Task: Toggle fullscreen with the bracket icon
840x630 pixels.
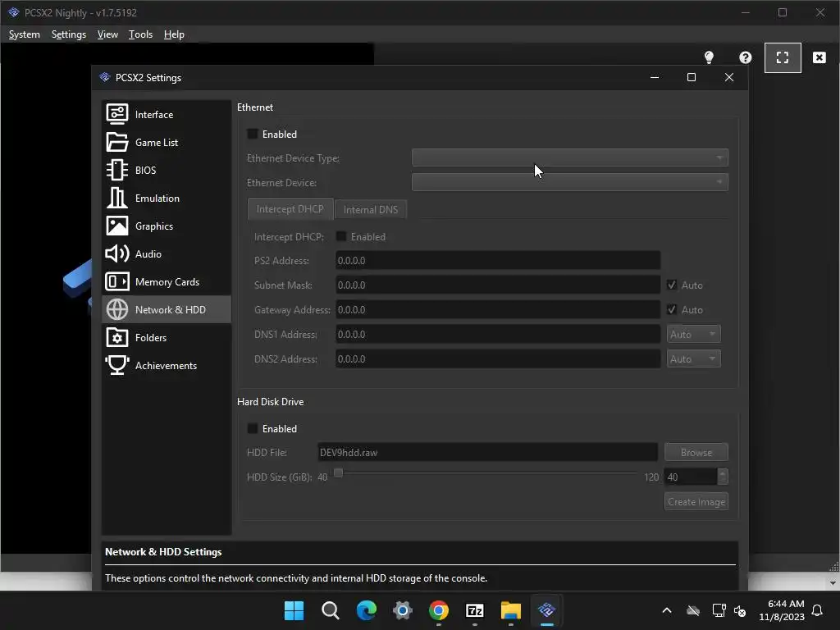Action: pyautogui.click(x=783, y=57)
